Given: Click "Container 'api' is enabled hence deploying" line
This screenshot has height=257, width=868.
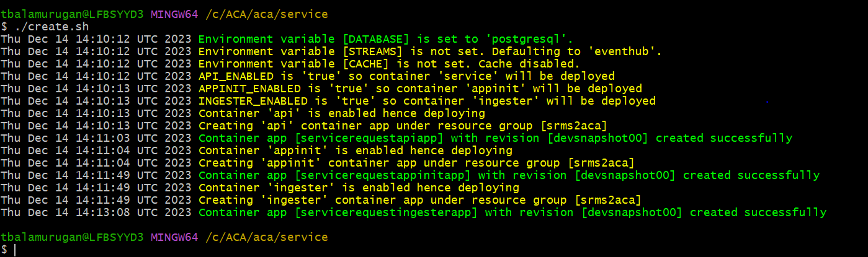Looking at the screenshot, I should [342, 113].
